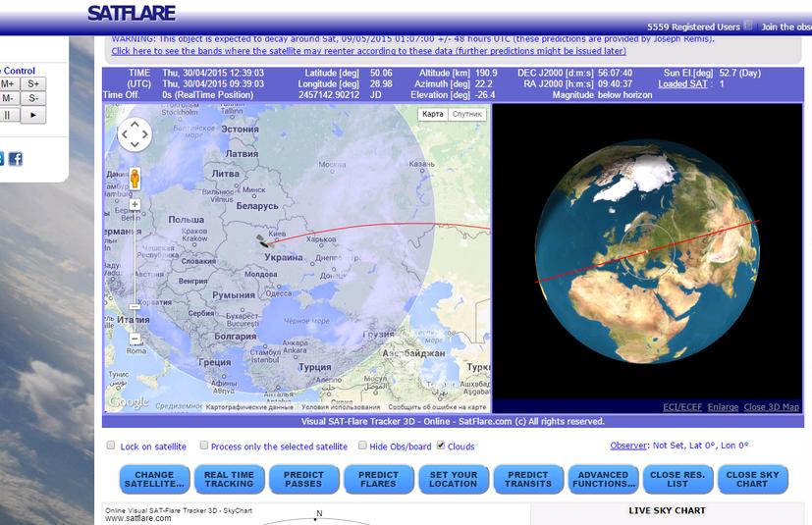This screenshot has width=812, height=525.
Task: Switch map to Карта view
Action: (x=432, y=114)
